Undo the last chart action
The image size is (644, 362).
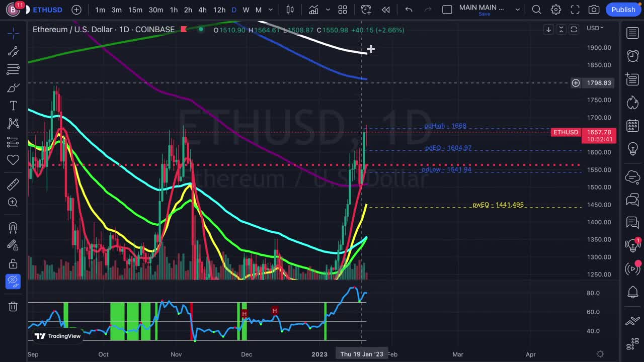409,10
